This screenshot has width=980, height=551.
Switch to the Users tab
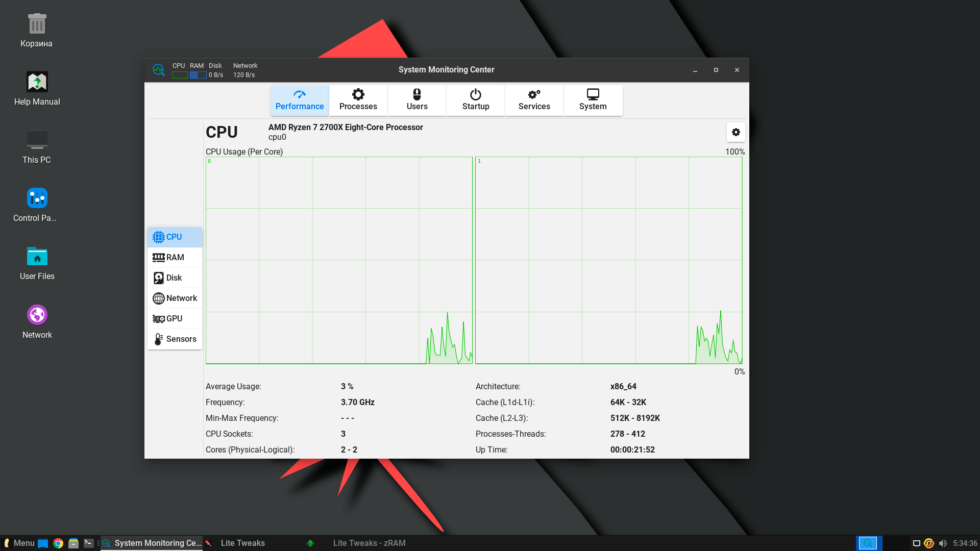[416, 100]
